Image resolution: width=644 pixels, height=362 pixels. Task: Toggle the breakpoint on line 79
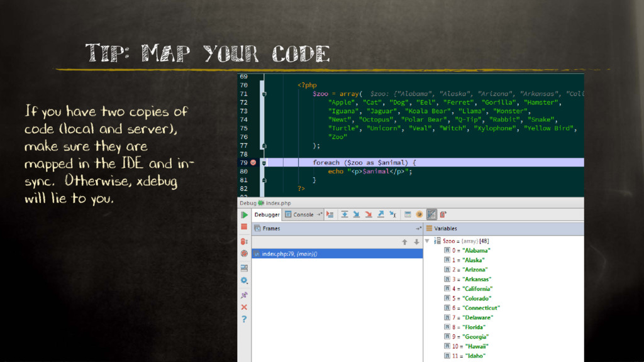(x=253, y=163)
